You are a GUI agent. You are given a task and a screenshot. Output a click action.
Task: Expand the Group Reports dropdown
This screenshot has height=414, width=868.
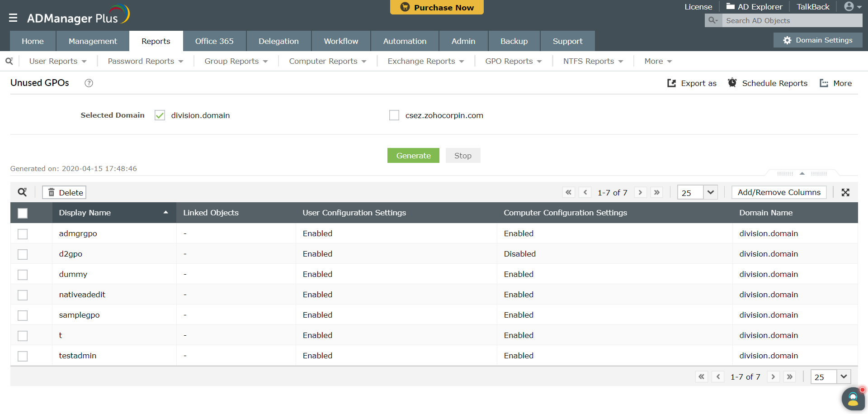236,61
